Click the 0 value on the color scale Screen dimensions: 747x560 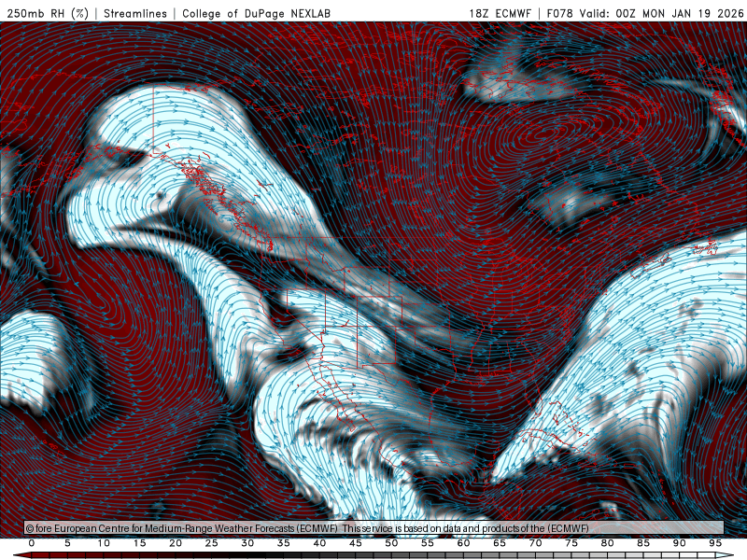pyautogui.click(x=32, y=543)
